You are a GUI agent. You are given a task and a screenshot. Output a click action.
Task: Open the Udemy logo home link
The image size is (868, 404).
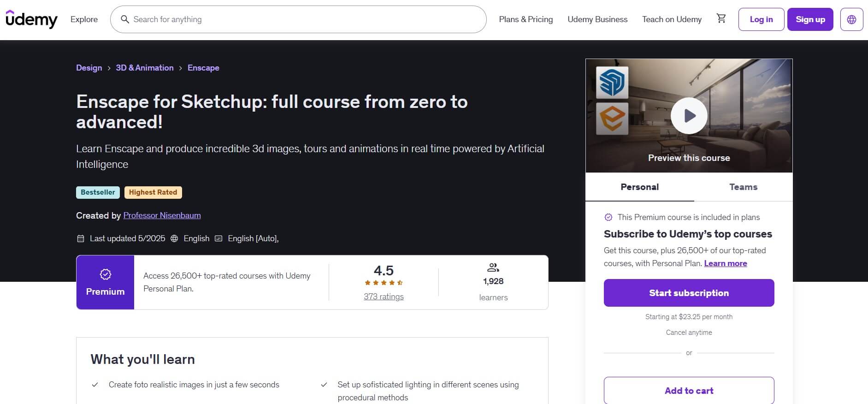pyautogui.click(x=31, y=19)
